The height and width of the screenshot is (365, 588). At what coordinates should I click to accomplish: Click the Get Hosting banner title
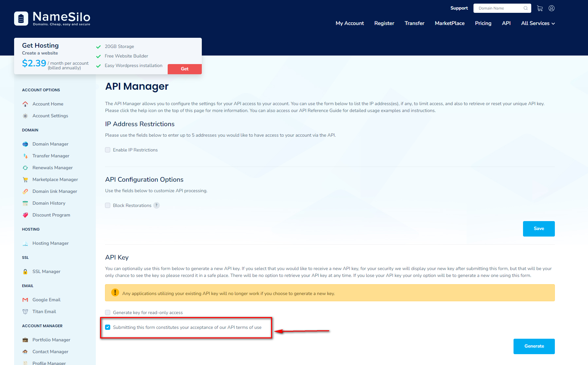40,45
